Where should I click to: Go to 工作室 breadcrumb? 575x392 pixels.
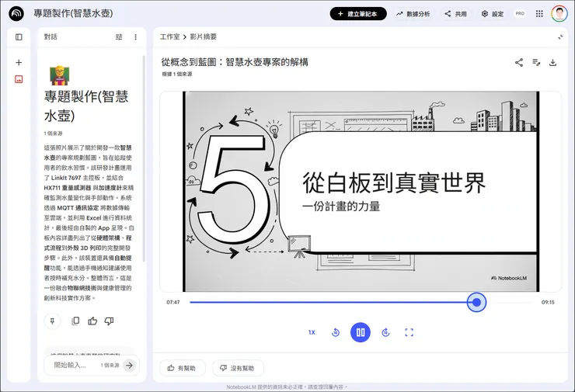coord(170,36)
